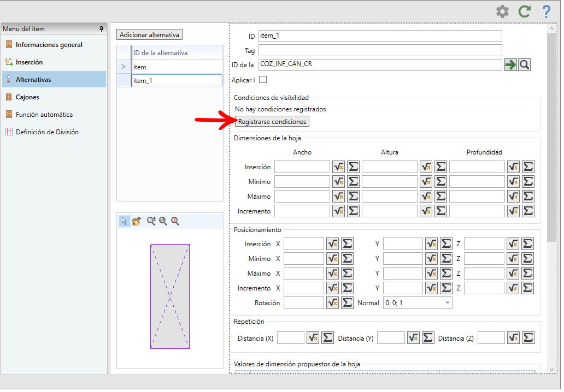Open formula editor for Posicionamiento Inserción X
The height and width of the screenshot is (392, 564).
pos(333,244)
